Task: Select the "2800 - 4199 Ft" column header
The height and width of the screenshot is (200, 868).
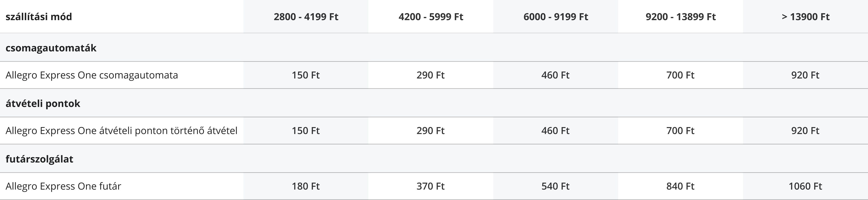Action: [x=306, y=16]
